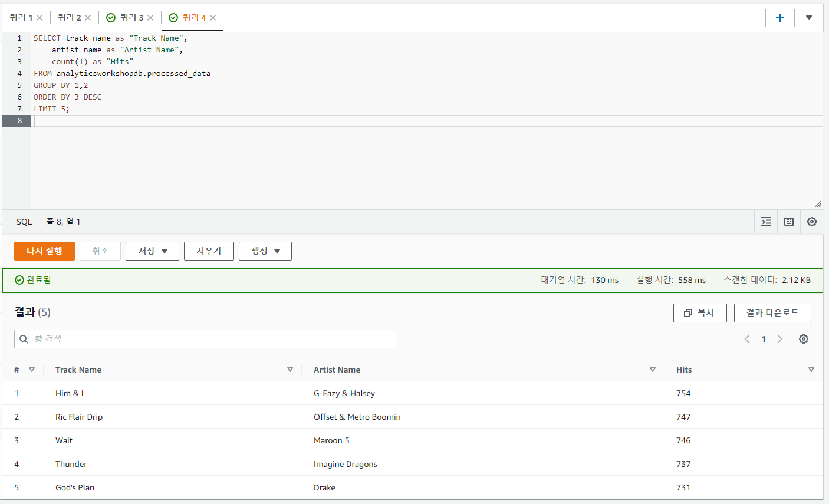The image size is (829, 504).
Task: Click the FROM analyticsworkshopdb.processed_data line
Action: (x=122, y=74)
